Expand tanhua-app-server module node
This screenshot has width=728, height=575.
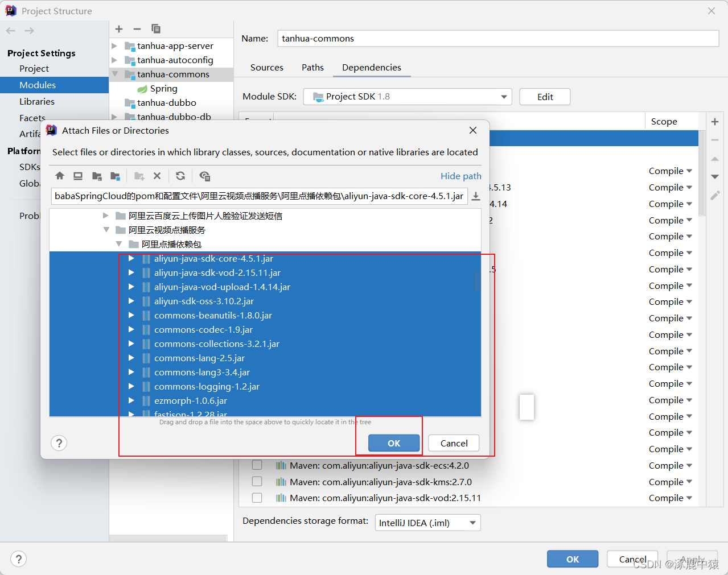[114, 46]
